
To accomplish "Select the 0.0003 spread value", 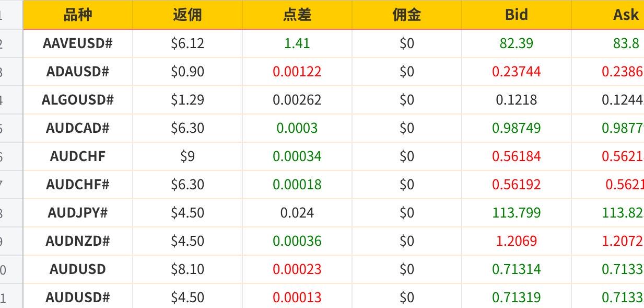I will pyautogui.click(x=297, y=128).
